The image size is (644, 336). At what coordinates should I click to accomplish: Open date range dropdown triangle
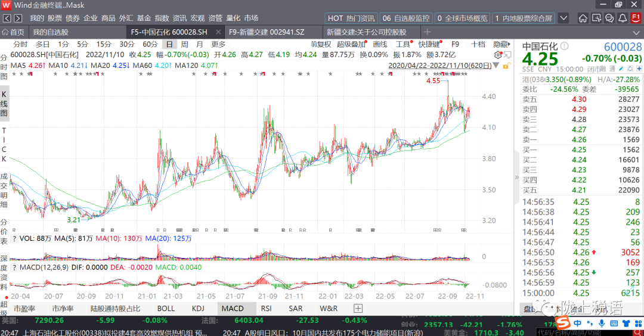tap(496, 66)
